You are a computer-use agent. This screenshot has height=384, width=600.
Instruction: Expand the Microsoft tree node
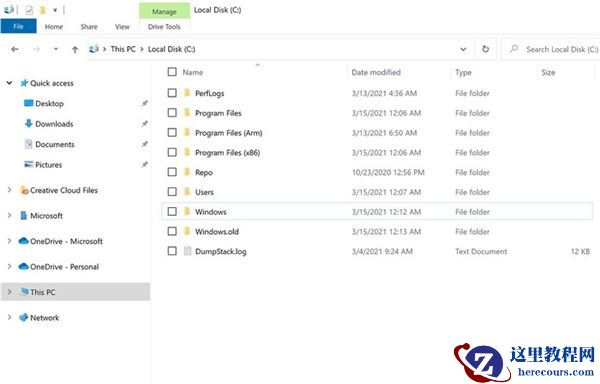(9, 216)
